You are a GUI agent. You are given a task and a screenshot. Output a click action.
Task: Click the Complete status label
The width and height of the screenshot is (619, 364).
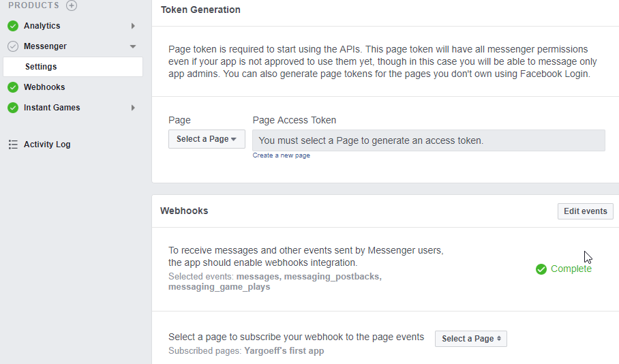[571, 269]
